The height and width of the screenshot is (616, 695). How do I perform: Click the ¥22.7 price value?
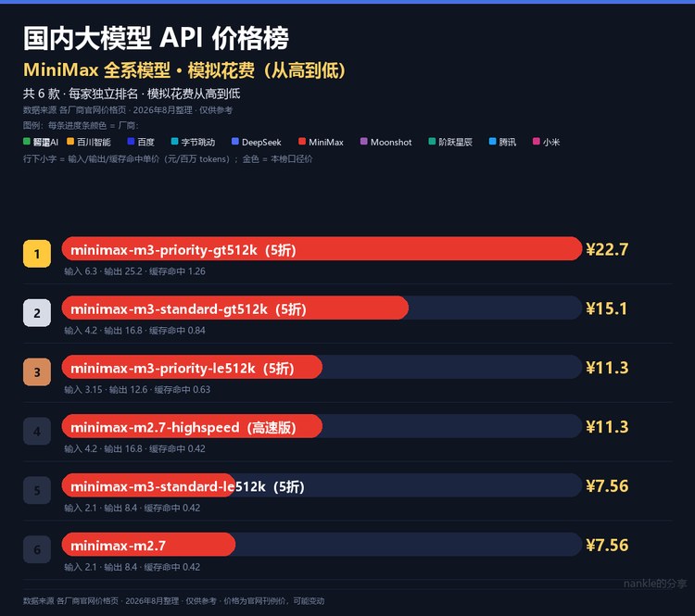point(607,249)
